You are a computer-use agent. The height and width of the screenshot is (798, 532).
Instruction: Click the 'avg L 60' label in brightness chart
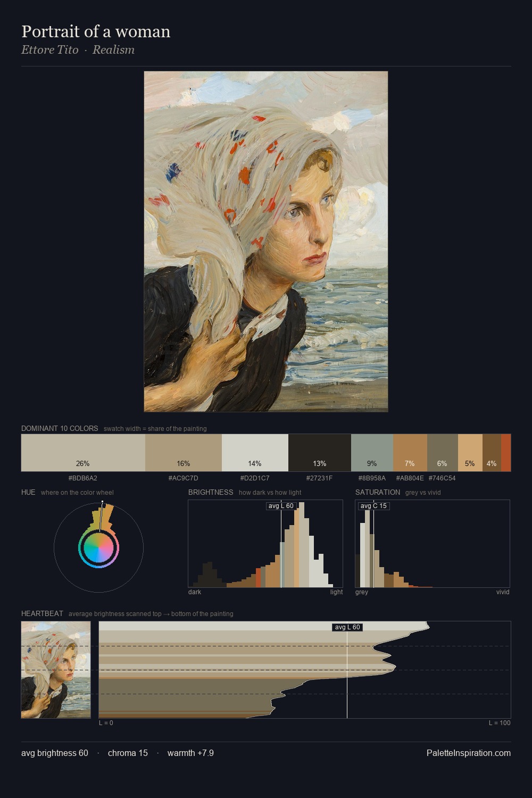tap(281, 506)
